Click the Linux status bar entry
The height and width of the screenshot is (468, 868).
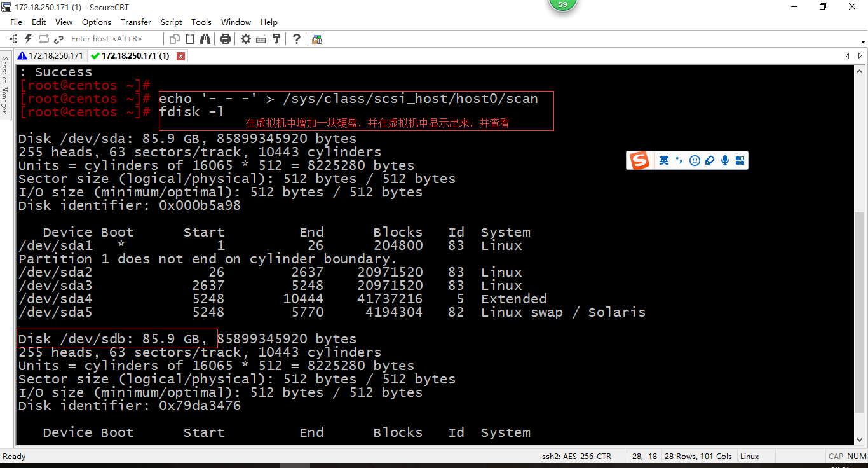pos(750,457)
